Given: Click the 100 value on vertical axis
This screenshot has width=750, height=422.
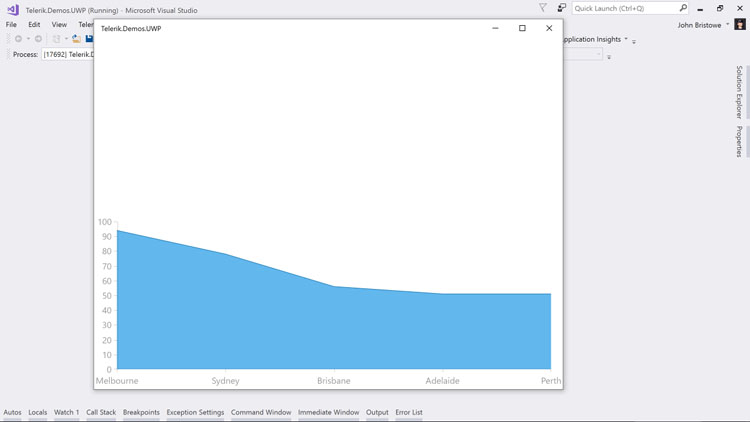Looking at the screenshot, I should coord(105,222).
